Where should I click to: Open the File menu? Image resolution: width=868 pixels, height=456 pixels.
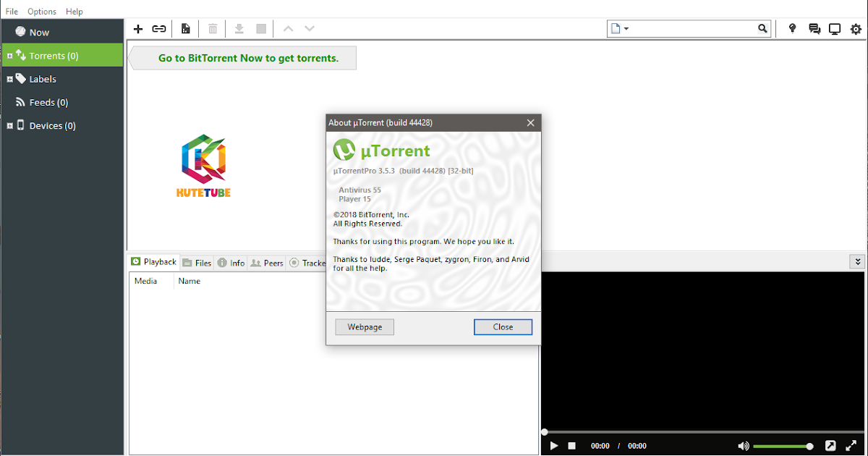[x=12, y=12]
